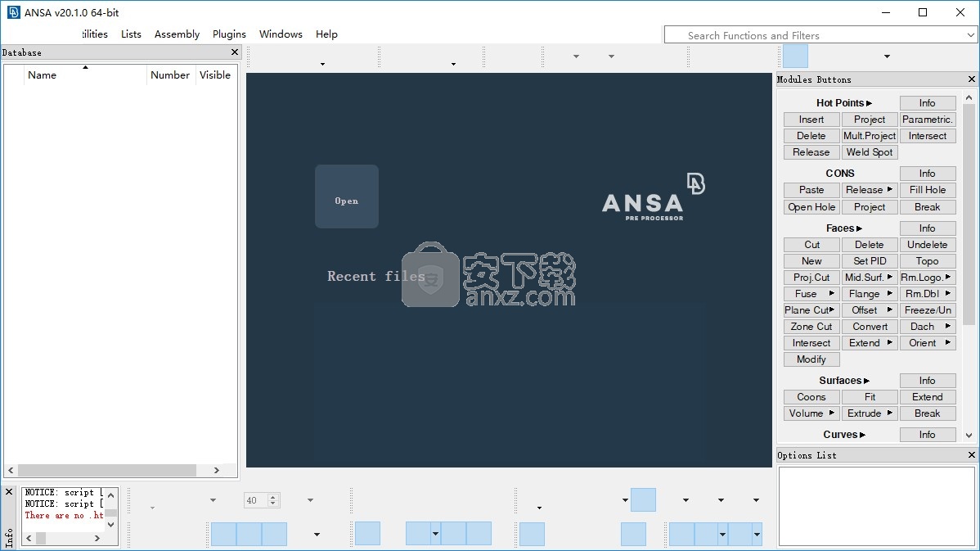Open the Assembly menu
The image size is (980, 551).
[177, 34]
